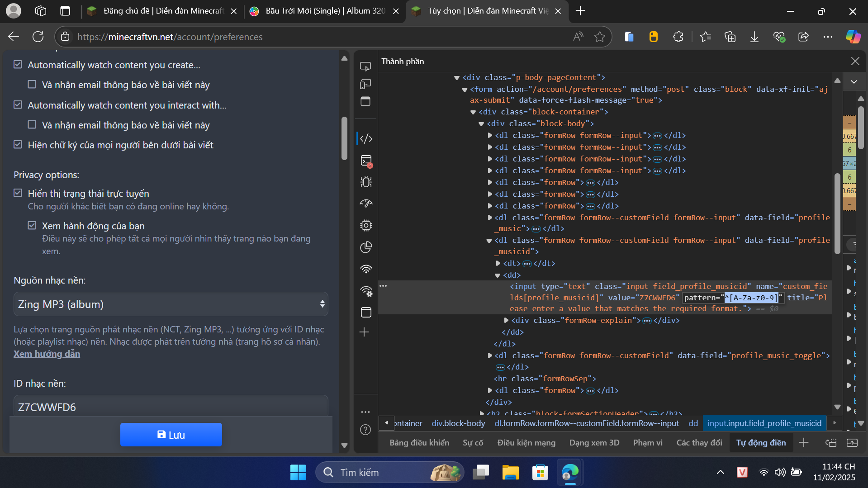The image size is (868, 488).
Task: Toggle 'Hiện chữ ký của mọi người' checkbox
Action: [18, 145]
